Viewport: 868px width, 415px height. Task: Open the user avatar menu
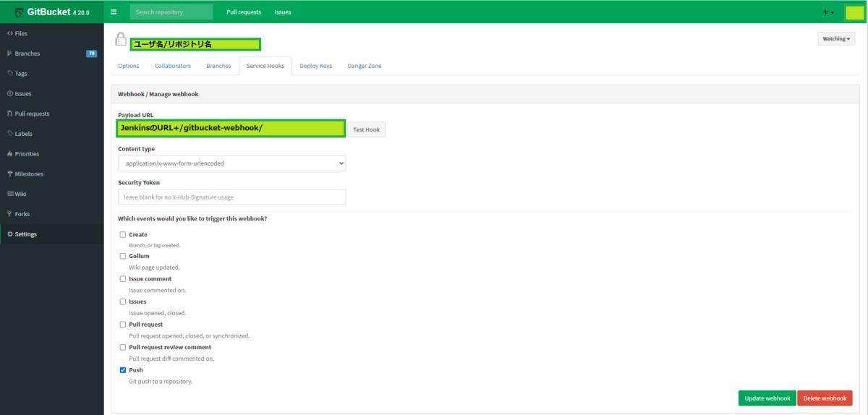854,12
